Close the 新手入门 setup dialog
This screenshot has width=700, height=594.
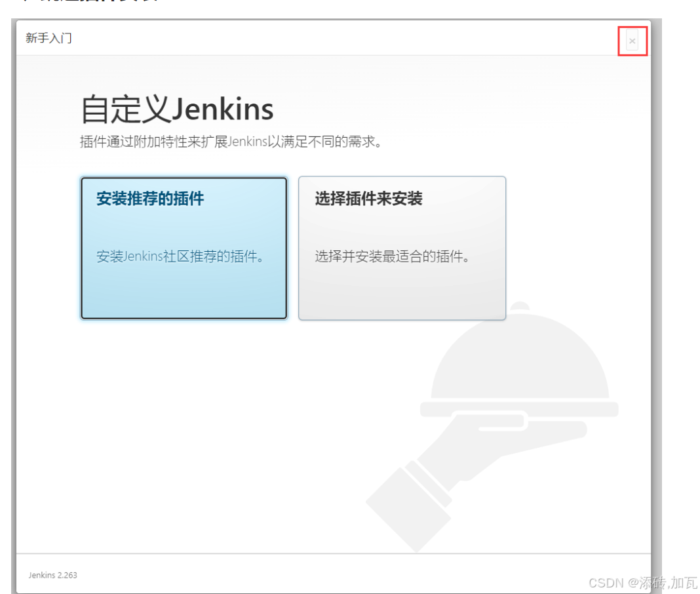coord(632,41)
